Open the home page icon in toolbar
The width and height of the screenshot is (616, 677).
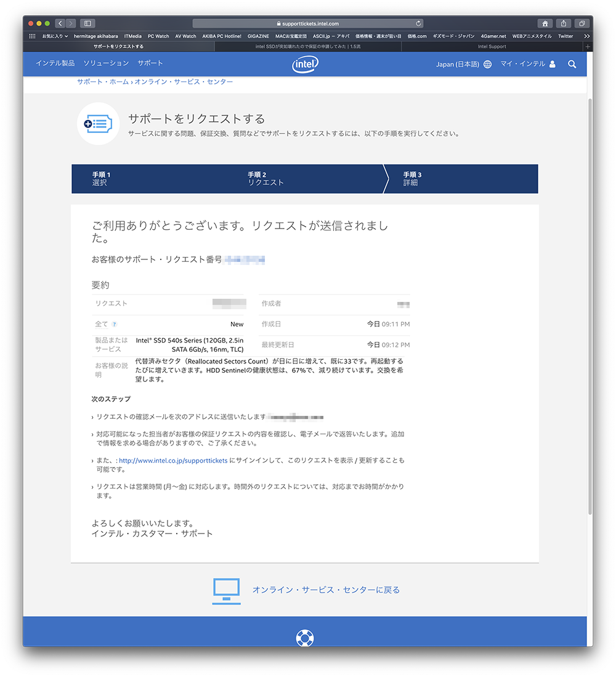[x=545, y=23]
